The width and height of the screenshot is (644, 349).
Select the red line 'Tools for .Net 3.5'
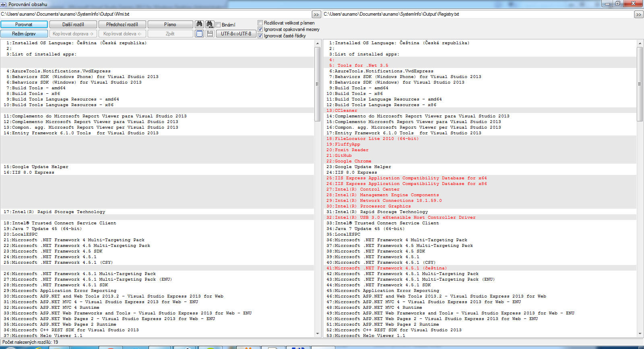480,66
